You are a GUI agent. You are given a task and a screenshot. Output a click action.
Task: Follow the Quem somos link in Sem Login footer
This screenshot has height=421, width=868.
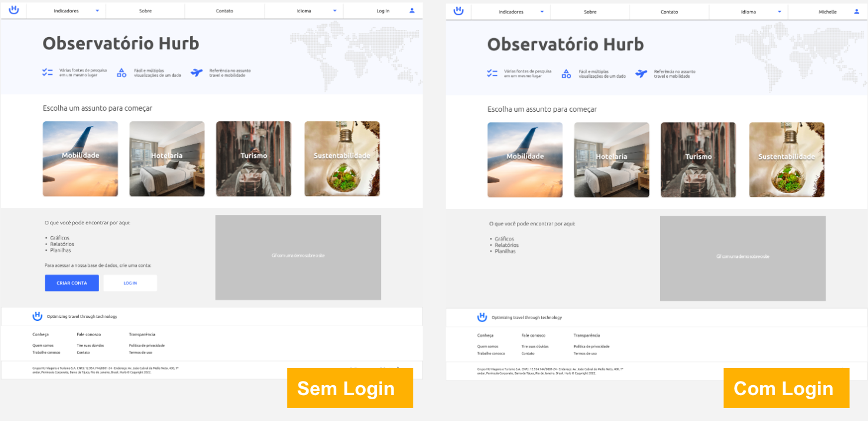pos(43,346)
